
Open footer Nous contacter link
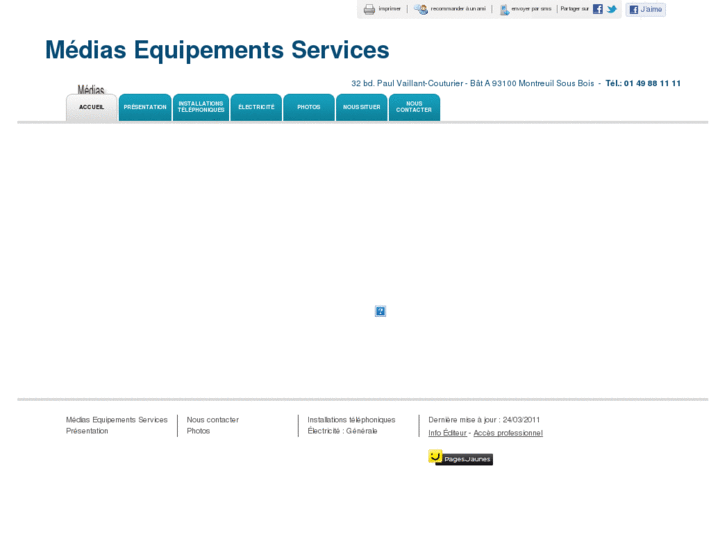(212, 420)
